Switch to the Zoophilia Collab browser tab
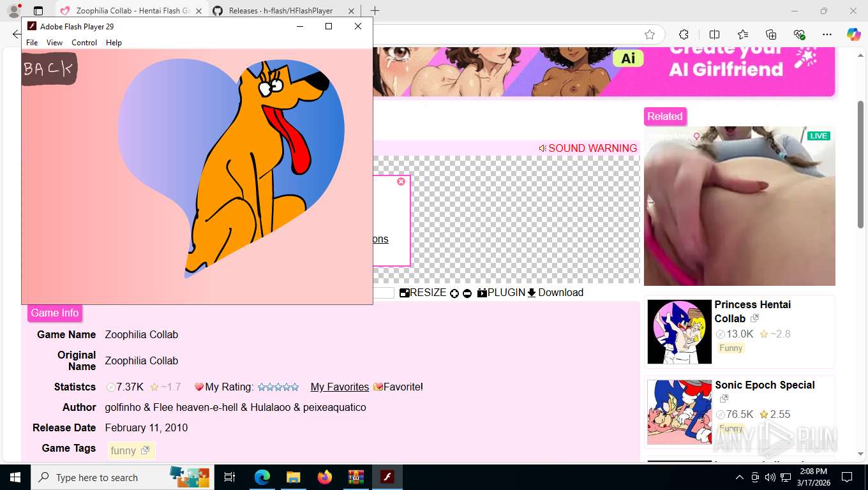 coord(131,11)
